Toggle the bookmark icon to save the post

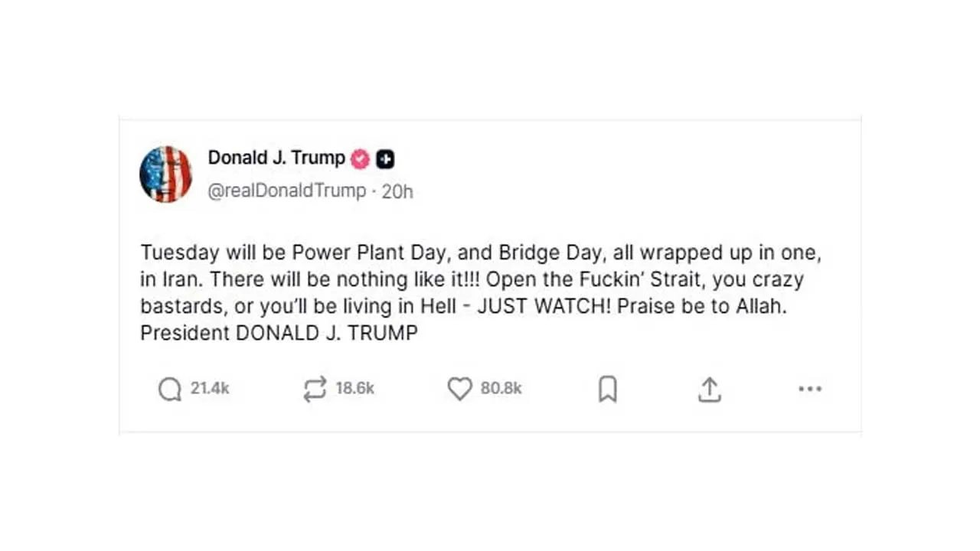tap(607, 389)
